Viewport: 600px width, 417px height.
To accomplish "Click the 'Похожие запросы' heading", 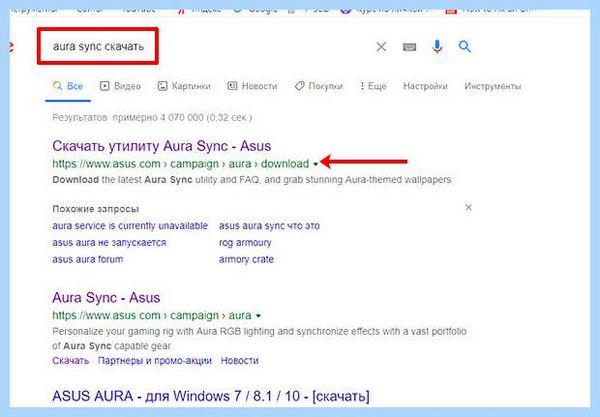I will [95, 209].
